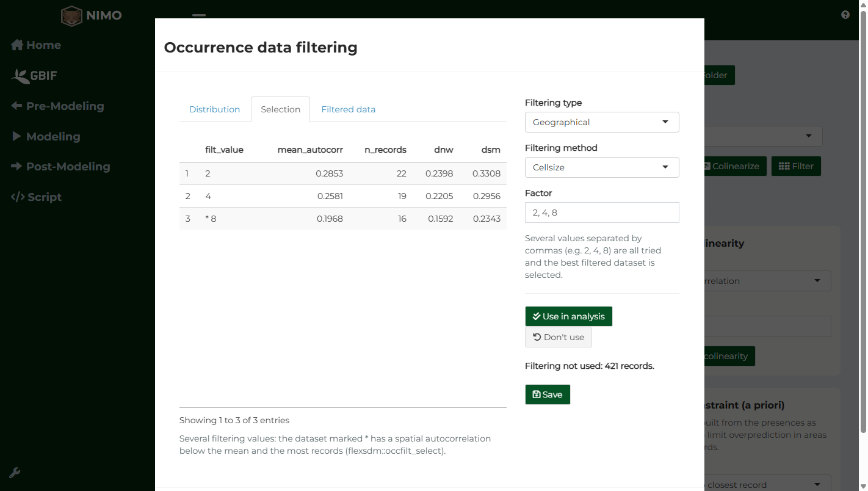Click the n_records value 22
The width and height of the screenshot is (868, 491).
[401, 173]
